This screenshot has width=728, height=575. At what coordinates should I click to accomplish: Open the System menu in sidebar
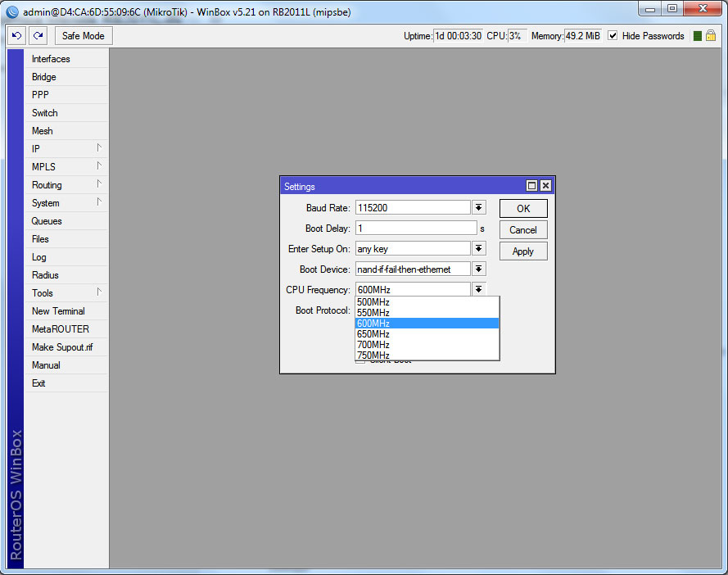pyautogui.click(x=46, y=203)
